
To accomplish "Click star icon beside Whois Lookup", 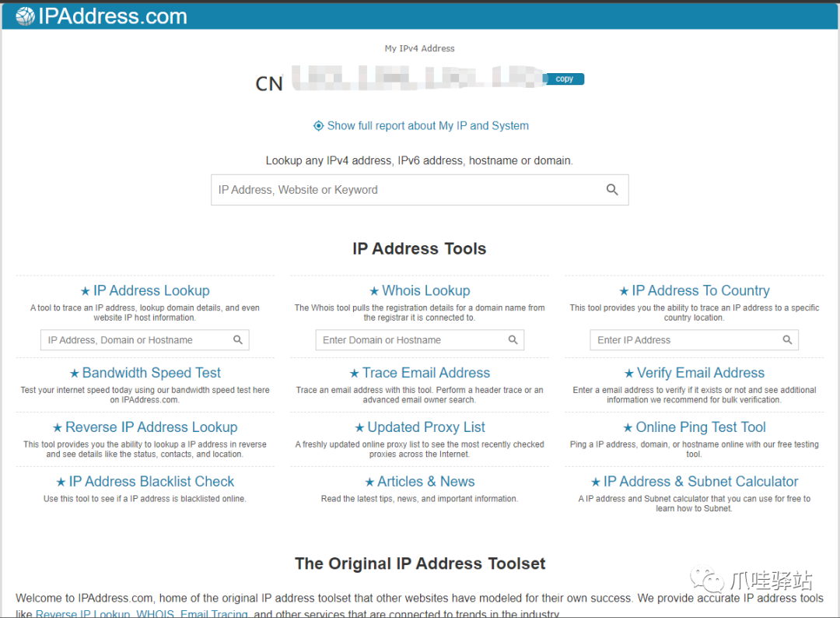I will tap(374, 292).
